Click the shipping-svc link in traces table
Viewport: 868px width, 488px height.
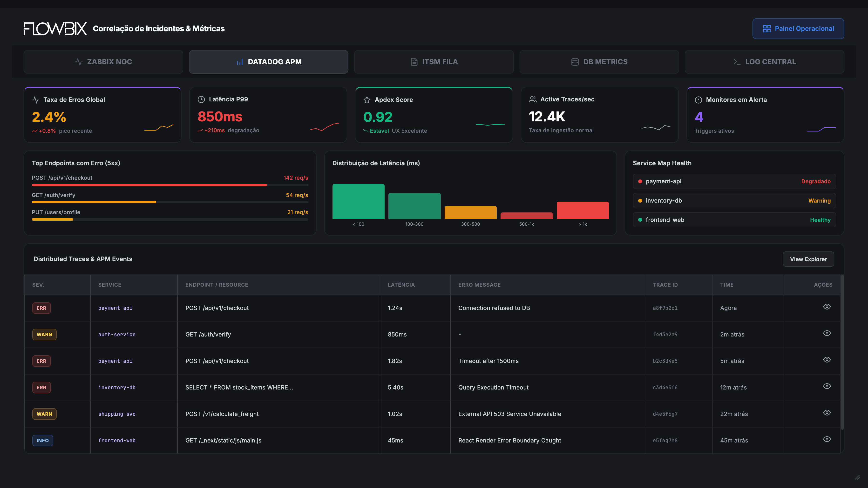(x=117, y=414)
